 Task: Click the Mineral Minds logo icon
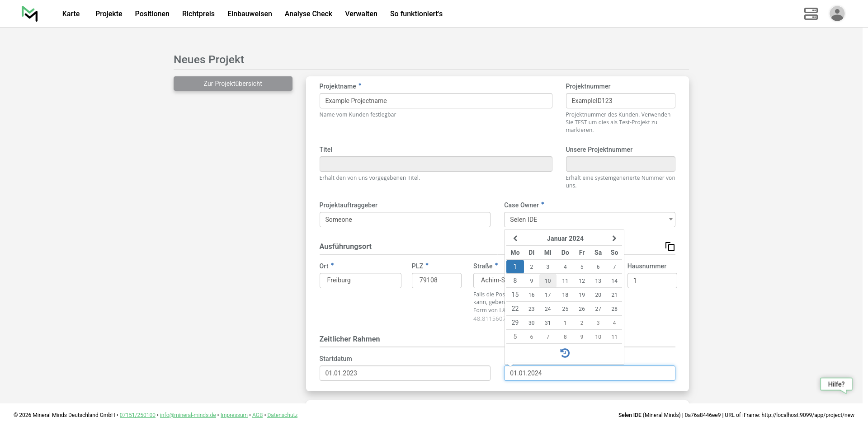tap(29, 14)
